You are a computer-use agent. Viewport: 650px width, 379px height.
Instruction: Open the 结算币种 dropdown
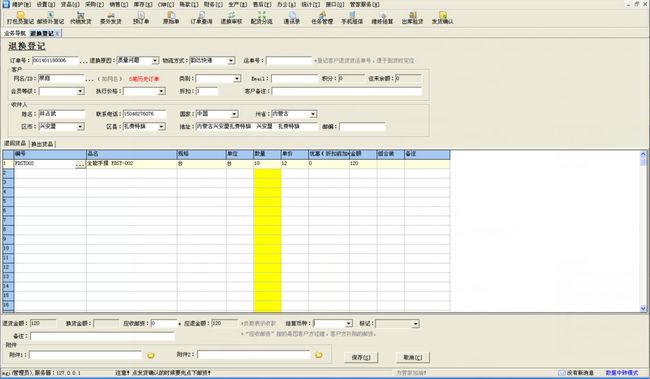[x=349, y=323]
